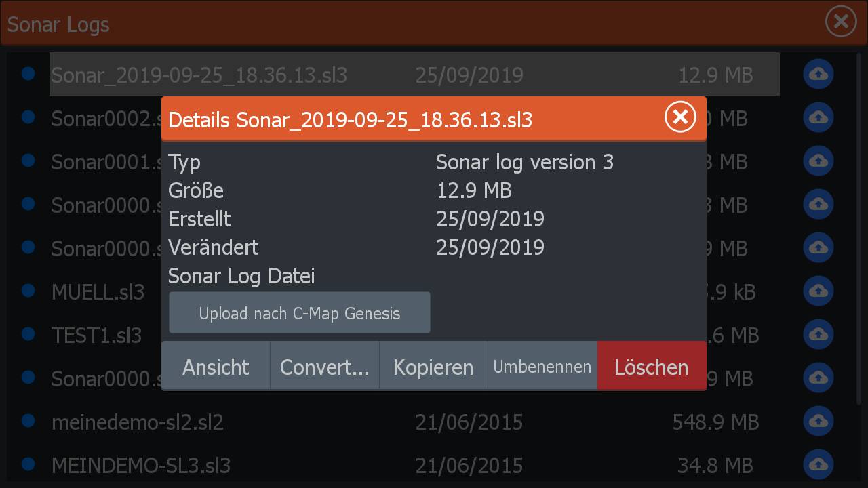Select the MUELL.sl3 file entry
Screen dimensions: 868x488
(x=98, y=292)
